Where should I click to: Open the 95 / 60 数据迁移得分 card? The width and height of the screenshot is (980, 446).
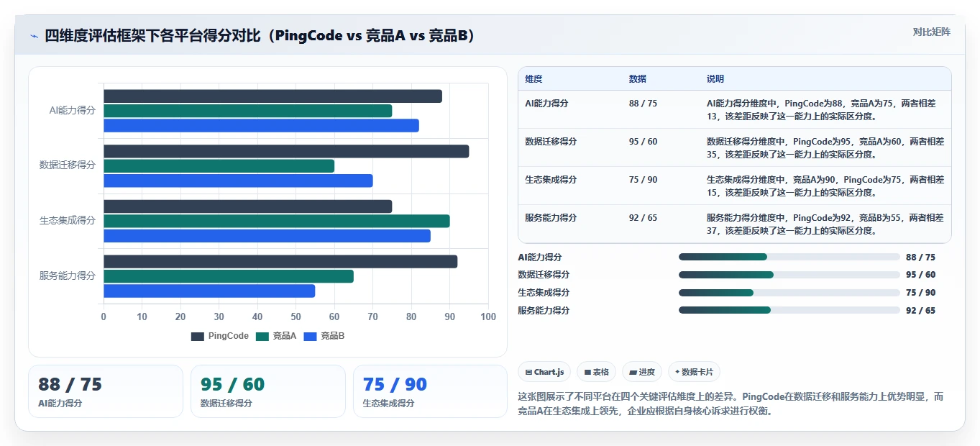click(268, 391)
